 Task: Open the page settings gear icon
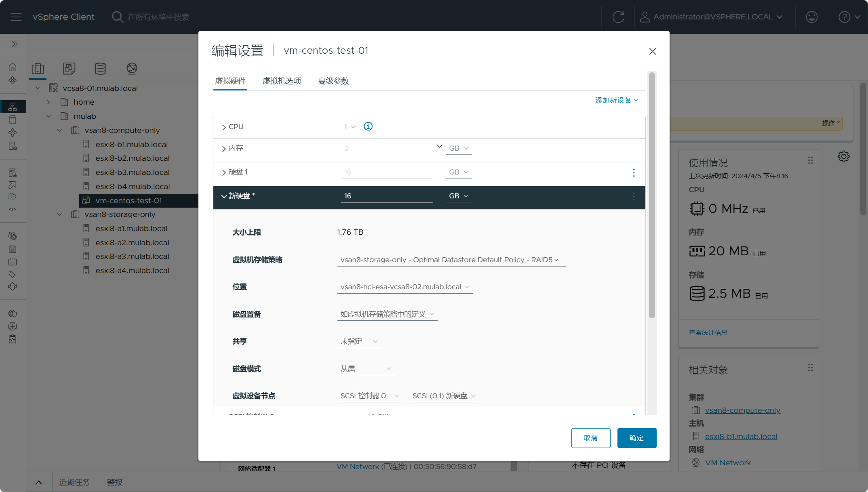[x=844, y=157]
